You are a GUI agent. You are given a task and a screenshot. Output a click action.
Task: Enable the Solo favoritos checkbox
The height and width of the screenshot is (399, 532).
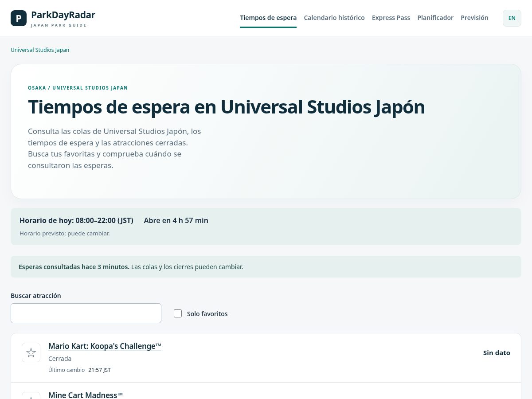(x=178, y=313)
